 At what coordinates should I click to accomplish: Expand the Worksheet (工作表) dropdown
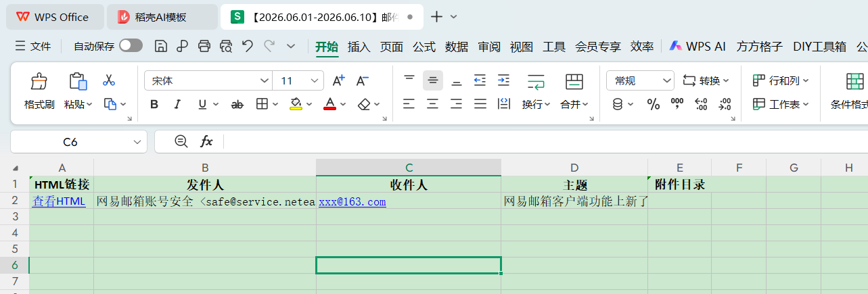click(806, 104)
